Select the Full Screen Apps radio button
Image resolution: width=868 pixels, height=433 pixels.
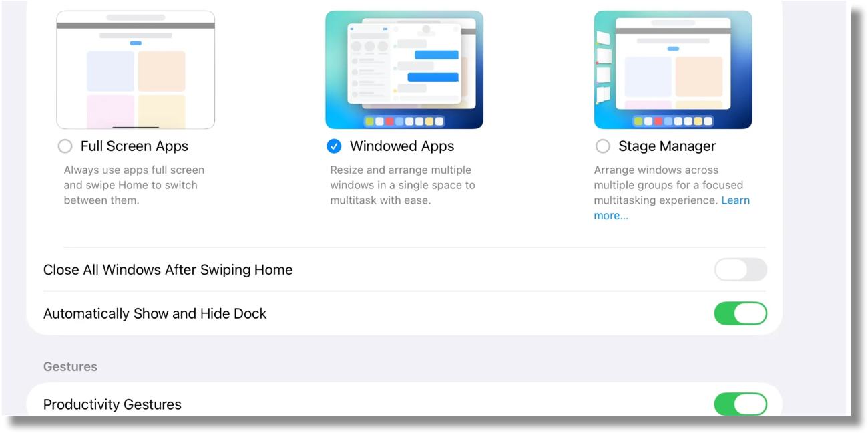point(65,146)
